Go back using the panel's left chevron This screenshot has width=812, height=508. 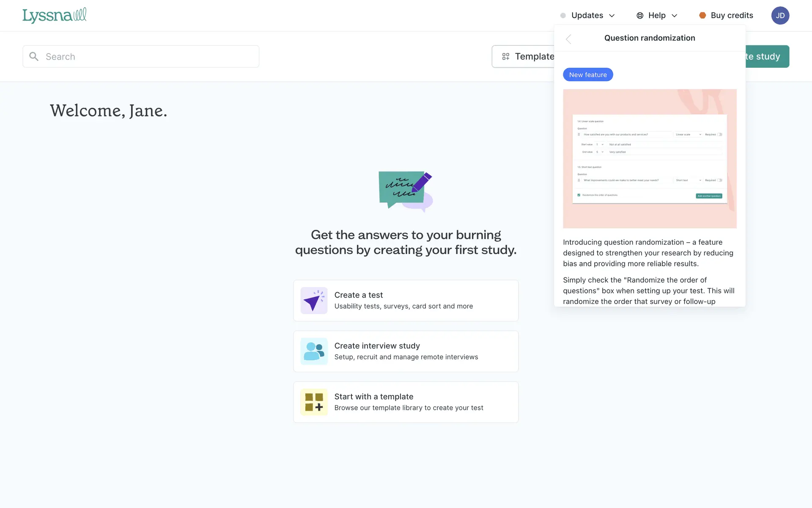[x=569, y=39]
